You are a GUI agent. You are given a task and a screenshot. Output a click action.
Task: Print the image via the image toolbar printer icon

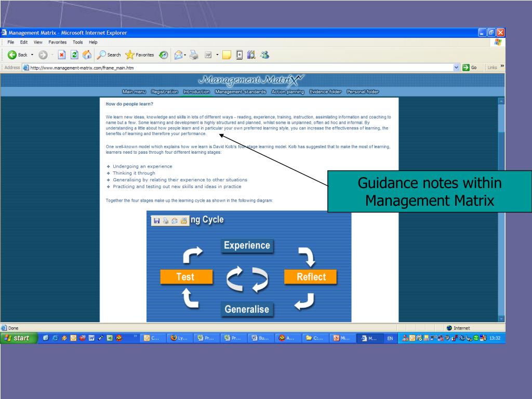click(166, 221)
